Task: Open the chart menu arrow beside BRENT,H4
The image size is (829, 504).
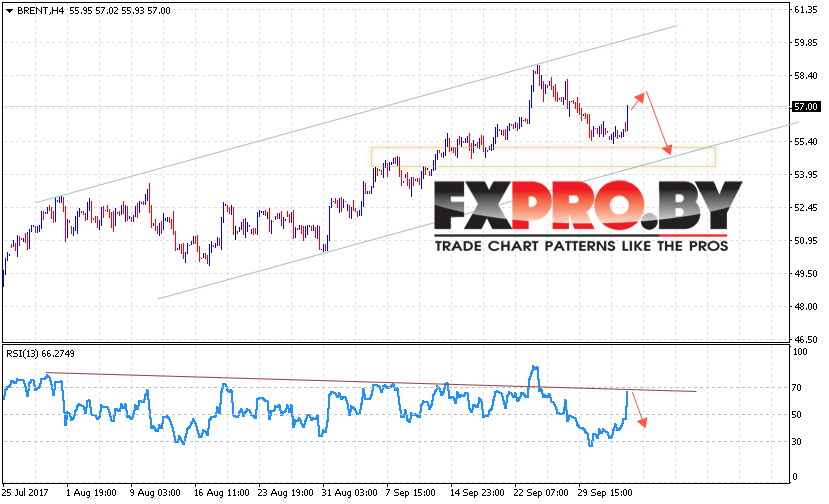Action: point(9,11)
